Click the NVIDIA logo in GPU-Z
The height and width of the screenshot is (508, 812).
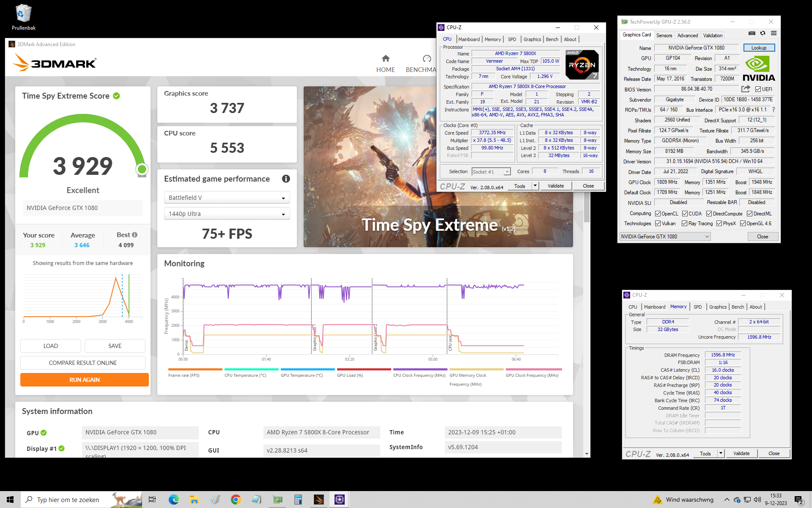point(759,69)
